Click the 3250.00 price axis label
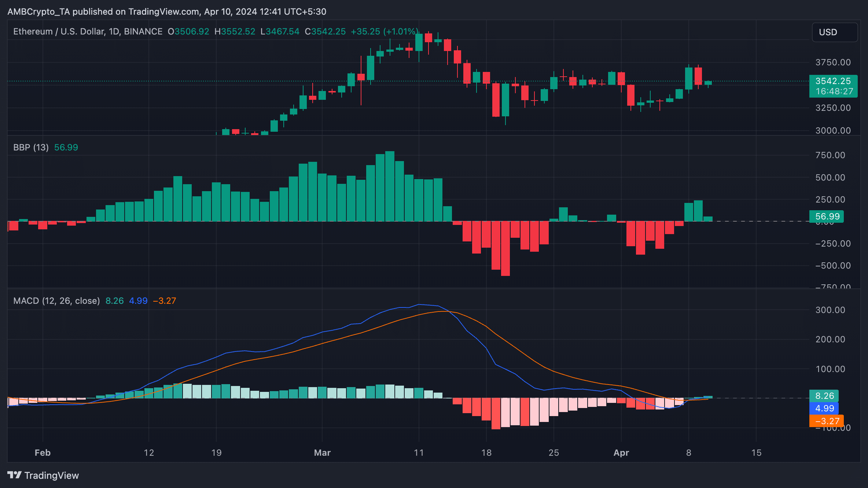The height and width of the screenshot is (488, 868). click(x=833, y=108)
